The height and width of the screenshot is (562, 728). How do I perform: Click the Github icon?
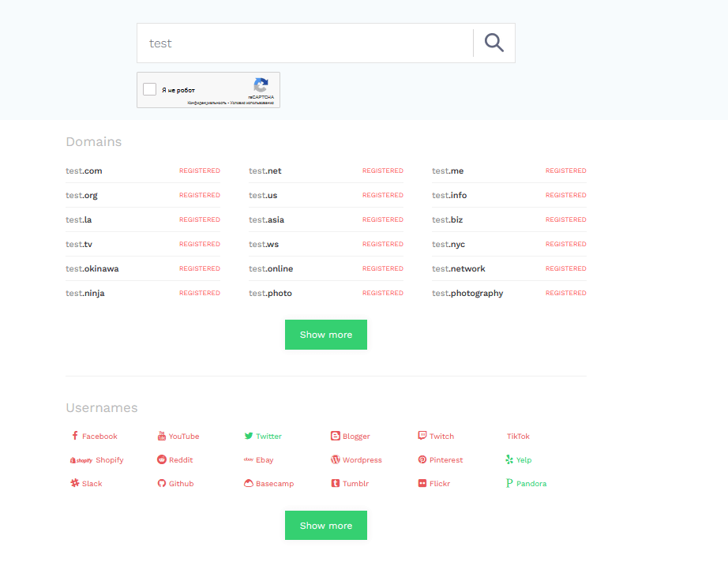(x=162, y=483)
